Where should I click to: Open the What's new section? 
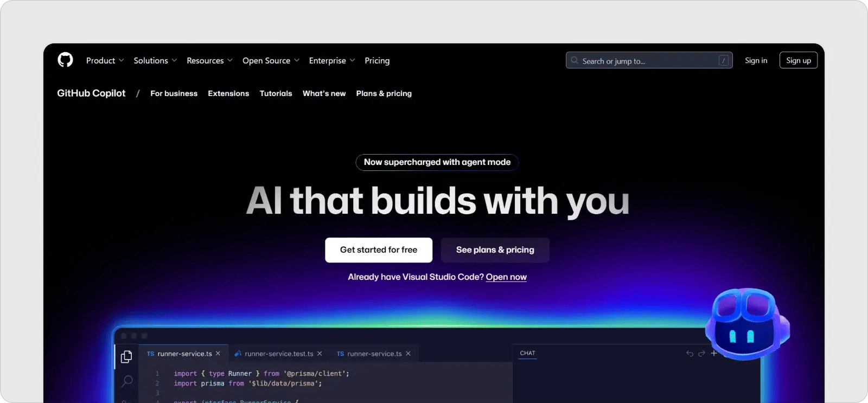tap(324, 93)
